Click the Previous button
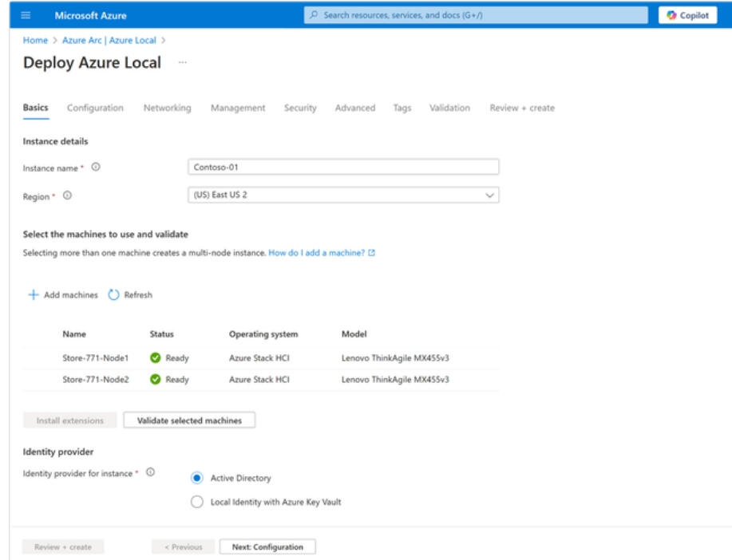The height and width of the screenshot is (560, 732). point(184,547)
